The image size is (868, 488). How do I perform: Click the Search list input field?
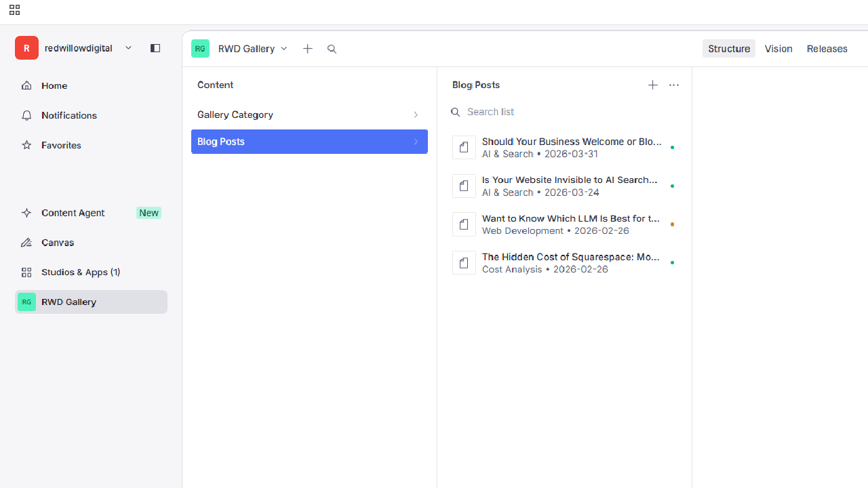pos(565,112)
